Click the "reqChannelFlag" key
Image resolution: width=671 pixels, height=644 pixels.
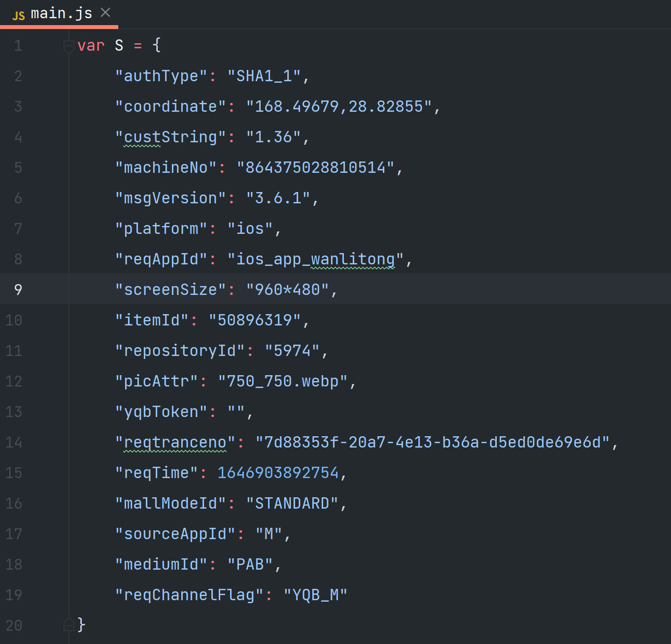point(189,595)
